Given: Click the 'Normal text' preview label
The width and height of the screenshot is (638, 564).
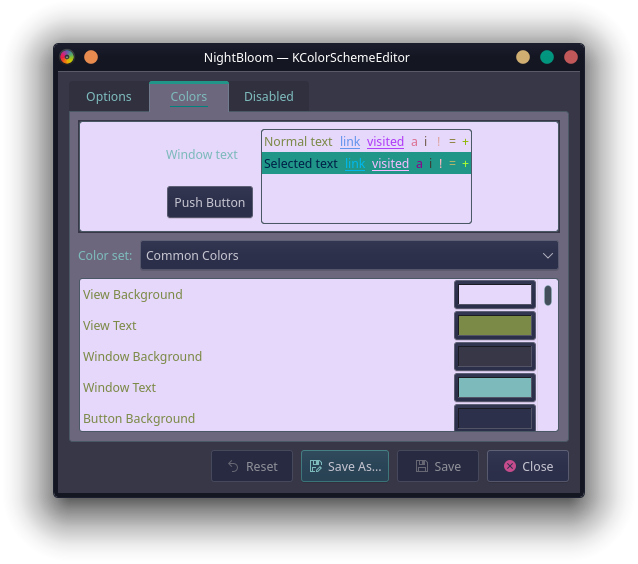Looking at the screenshot, I should 298,142.
